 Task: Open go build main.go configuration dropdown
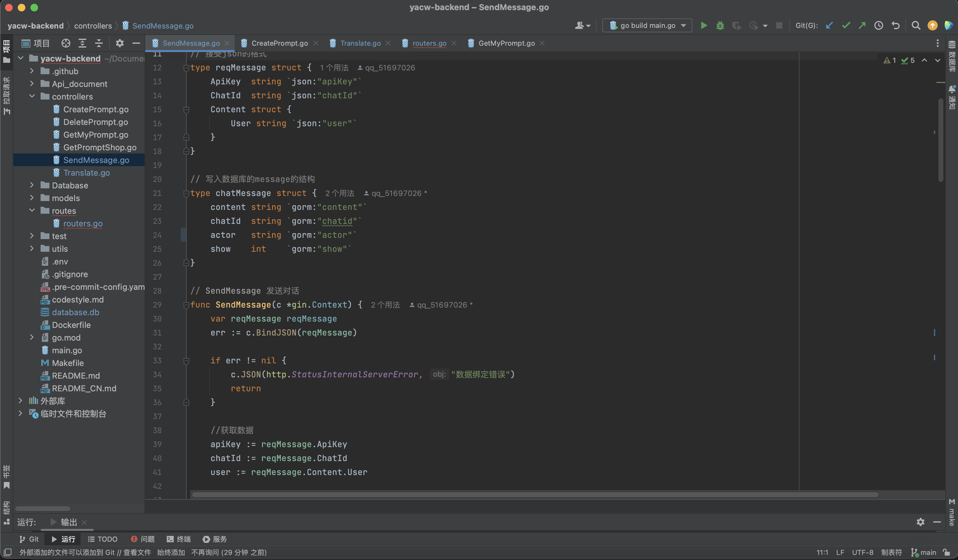pyautogui.click(x=647, y=25)
